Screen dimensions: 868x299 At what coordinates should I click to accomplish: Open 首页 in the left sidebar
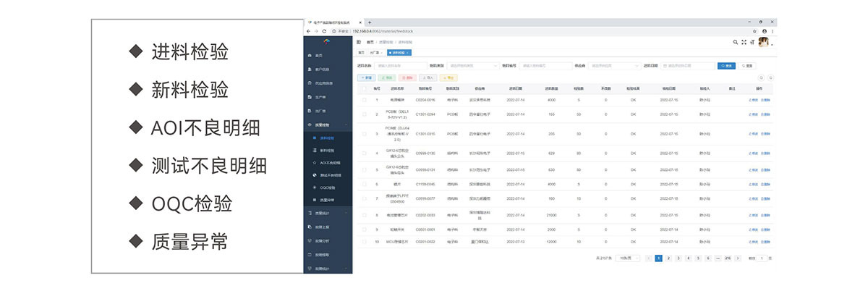coord(327,56)
